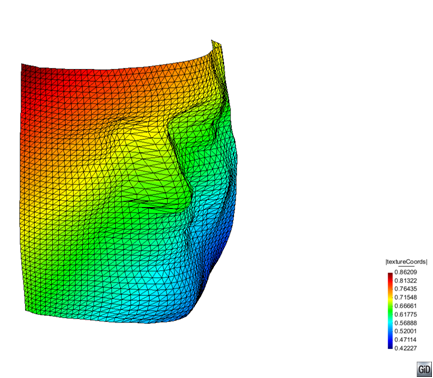
Task: Pick the dark red top of color bar
Action: pos(390,276)
